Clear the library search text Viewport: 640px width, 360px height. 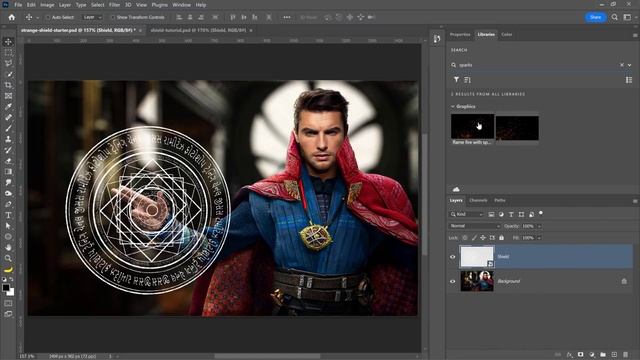tap(622, 65)
